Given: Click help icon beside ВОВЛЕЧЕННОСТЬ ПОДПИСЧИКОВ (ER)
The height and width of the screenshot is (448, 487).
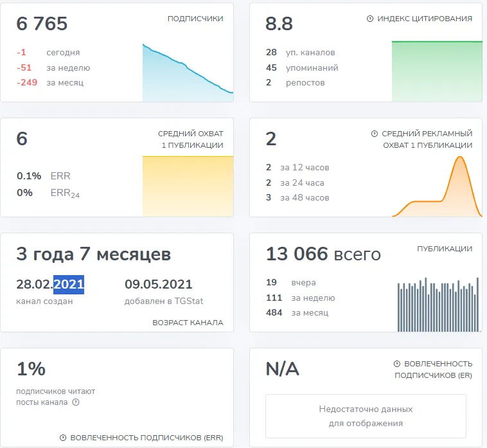Looking at the screenshot, I should [x=397, y=364].
